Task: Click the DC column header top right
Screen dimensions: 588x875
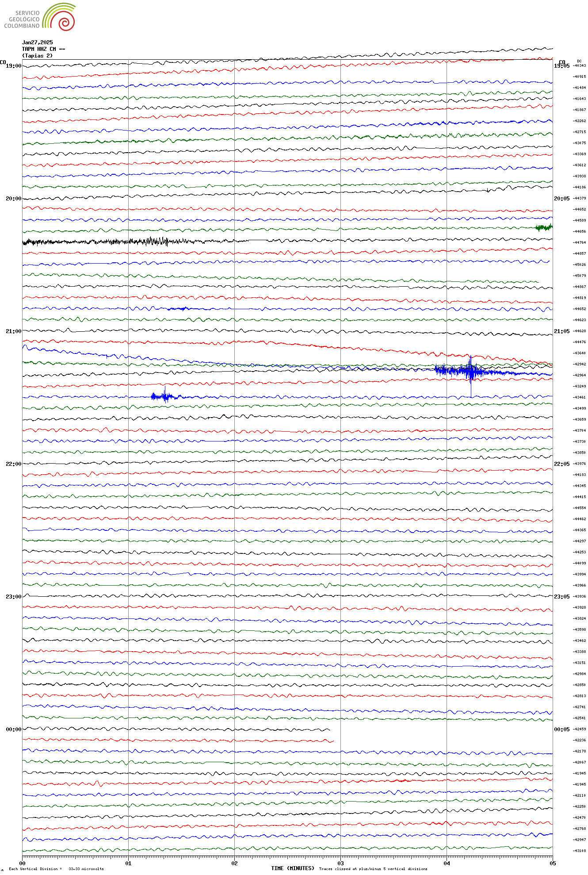Action: tap(579, 61)
